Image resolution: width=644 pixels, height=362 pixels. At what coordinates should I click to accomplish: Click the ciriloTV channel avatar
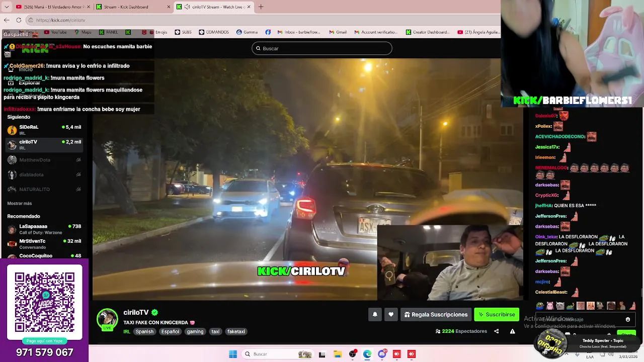(x=107, y=319)
